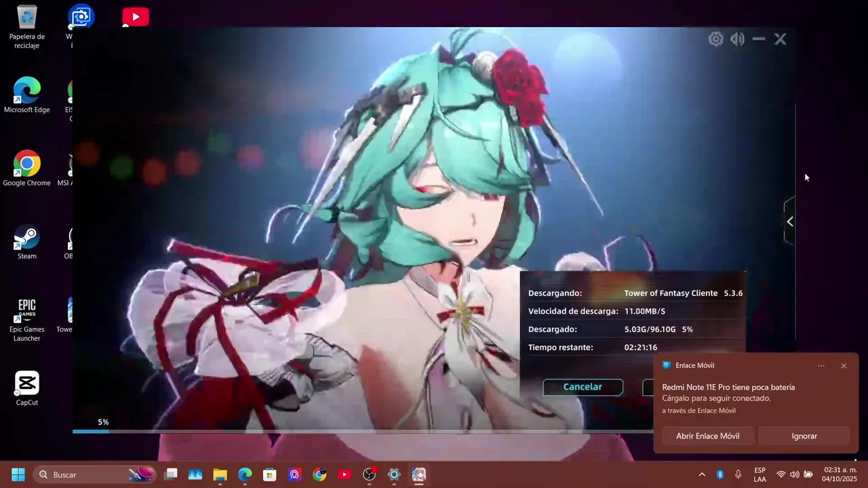The image size is (868, 488).
Task: Open the launcher settings gear icon
Action: [715, 39]
